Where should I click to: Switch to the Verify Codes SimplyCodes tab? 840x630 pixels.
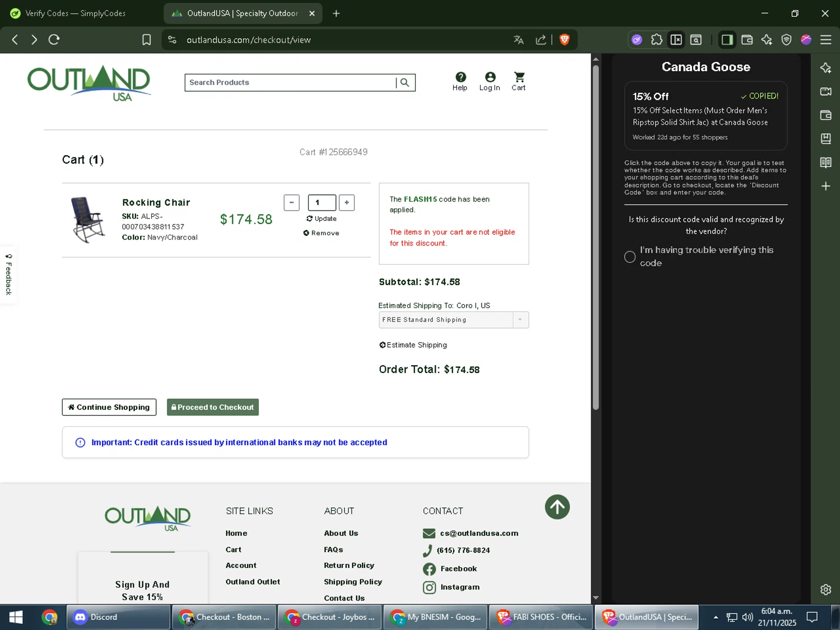point(76,13)
